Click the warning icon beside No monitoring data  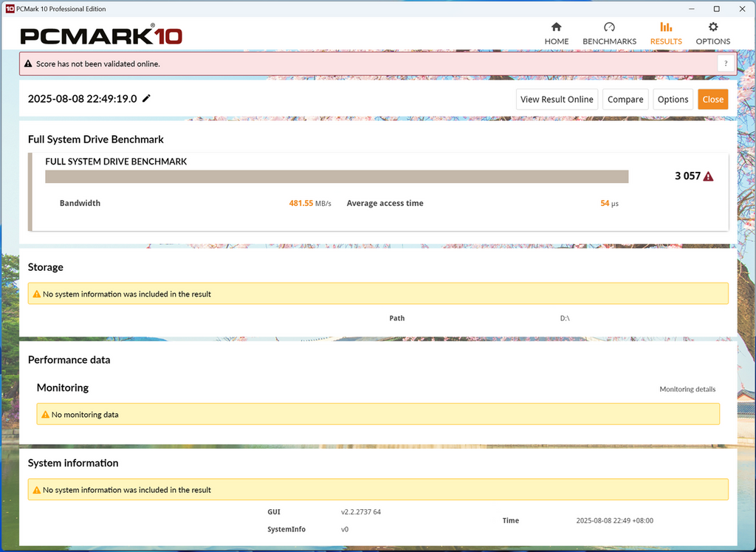[45, 415]
